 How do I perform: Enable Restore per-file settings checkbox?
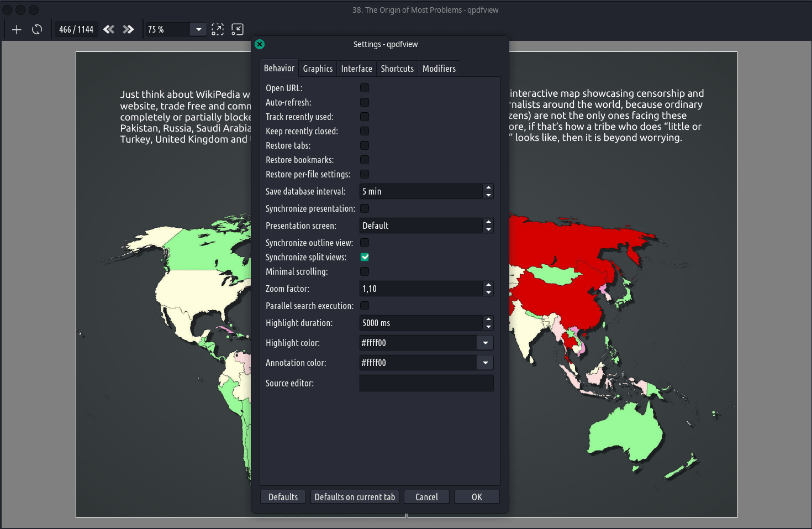pyautogui.click(x=365, y=174)
